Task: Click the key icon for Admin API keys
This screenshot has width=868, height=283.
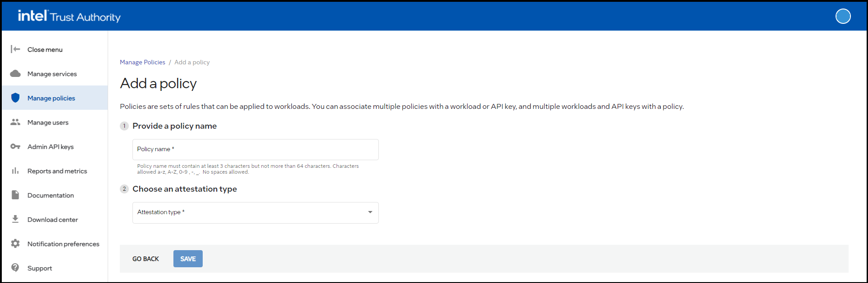Action: (15, 146)
